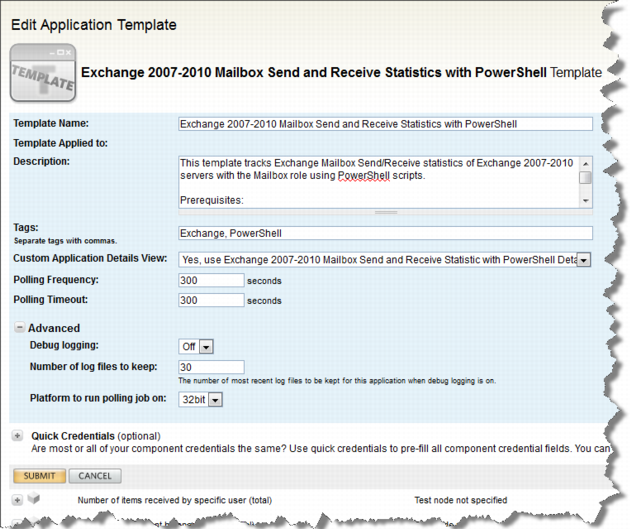Click the Description scrollbar thumb
630x529 pixels.
(585, 177)
